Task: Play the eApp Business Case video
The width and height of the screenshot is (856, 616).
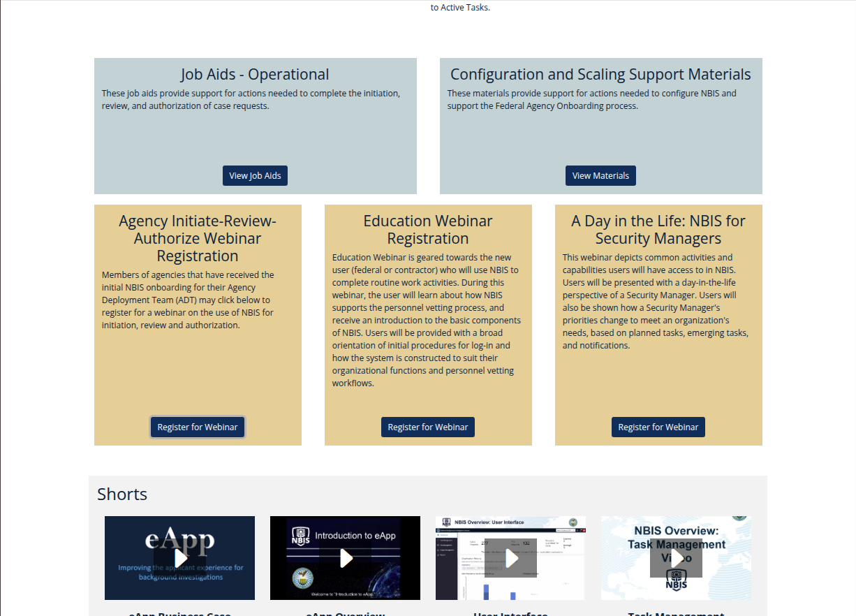Action: click(180, 558)
